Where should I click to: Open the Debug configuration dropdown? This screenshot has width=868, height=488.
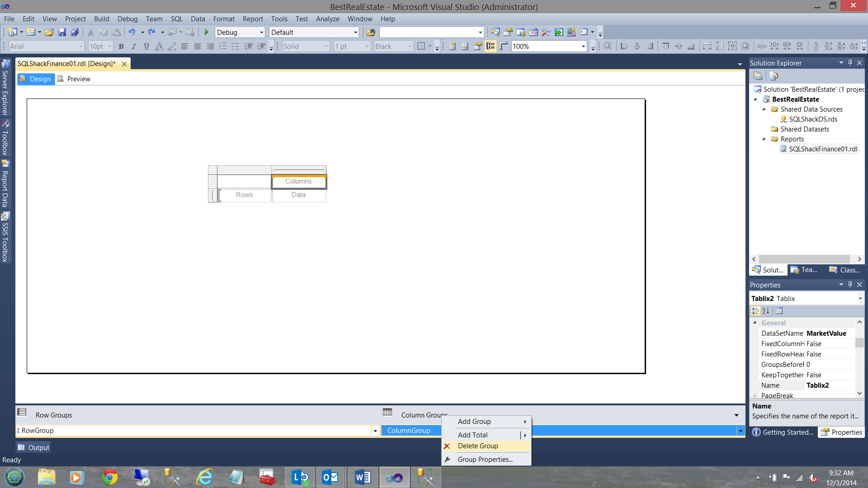tap(261, 32)
